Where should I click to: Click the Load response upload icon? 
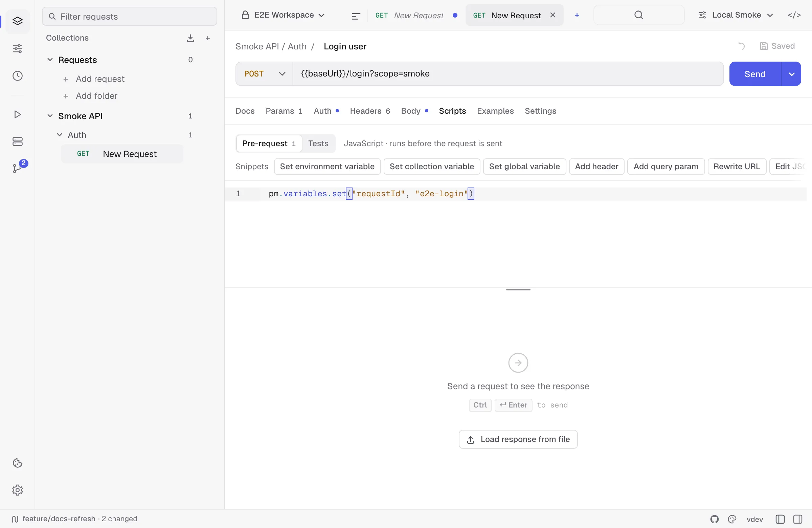(471, 440)
